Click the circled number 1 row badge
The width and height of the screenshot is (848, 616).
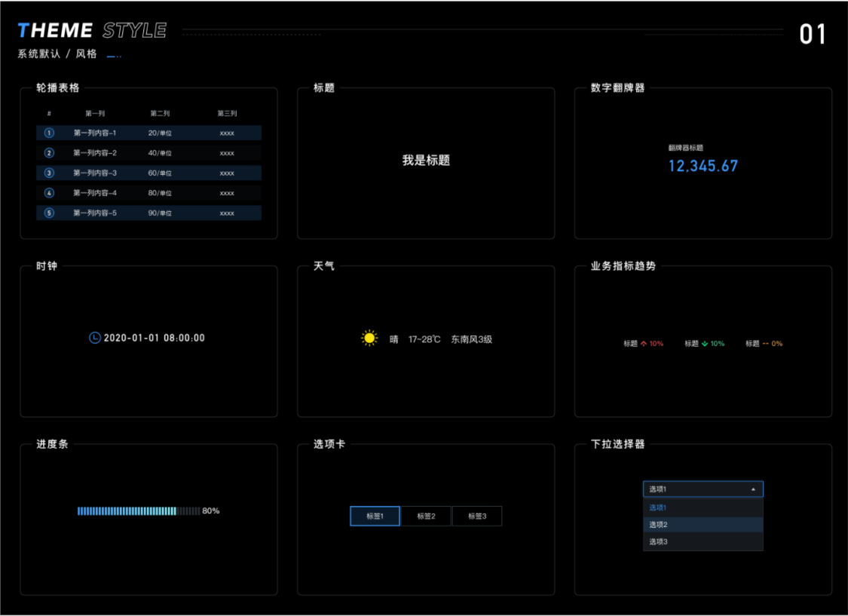[x=49, y=133]
